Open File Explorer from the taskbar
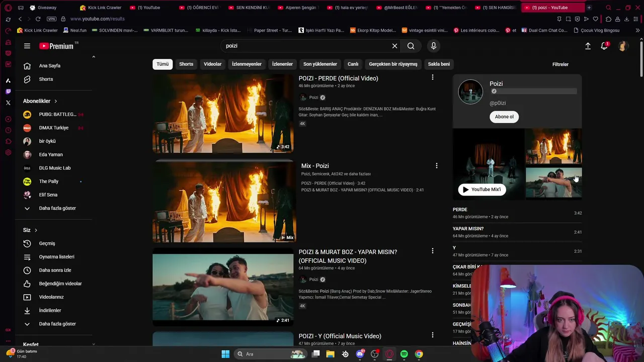 tap(330, 354)
